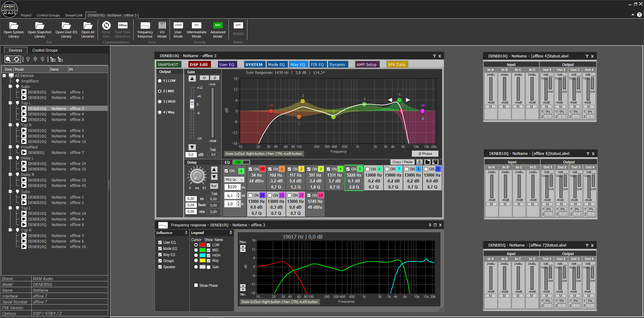This screenshot has width=644, height=318.
Task: Adjust the Max. scale stepper
Action: coord(243,248)
